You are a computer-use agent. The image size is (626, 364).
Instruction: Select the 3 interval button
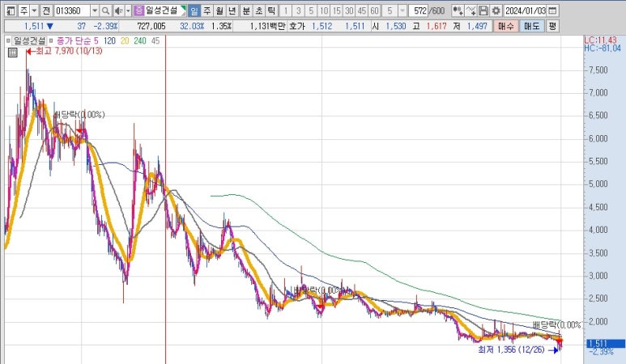point(299,11)
